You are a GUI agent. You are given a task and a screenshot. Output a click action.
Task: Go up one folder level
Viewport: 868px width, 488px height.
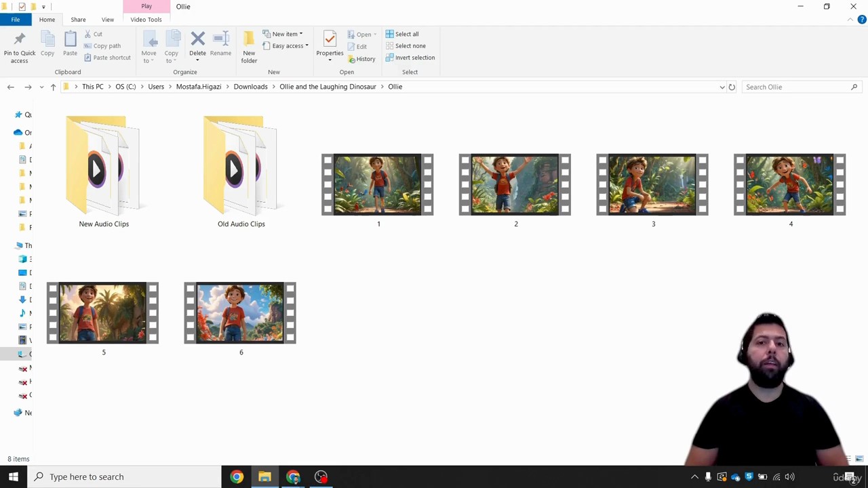(x=53, y=87)
